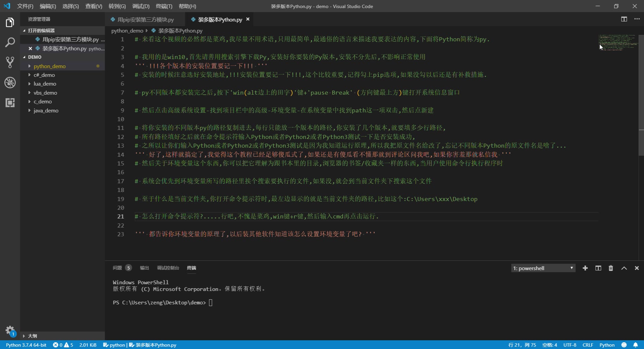Open the Search sidebar
644x349 pixels.
(x=10, y=42)
